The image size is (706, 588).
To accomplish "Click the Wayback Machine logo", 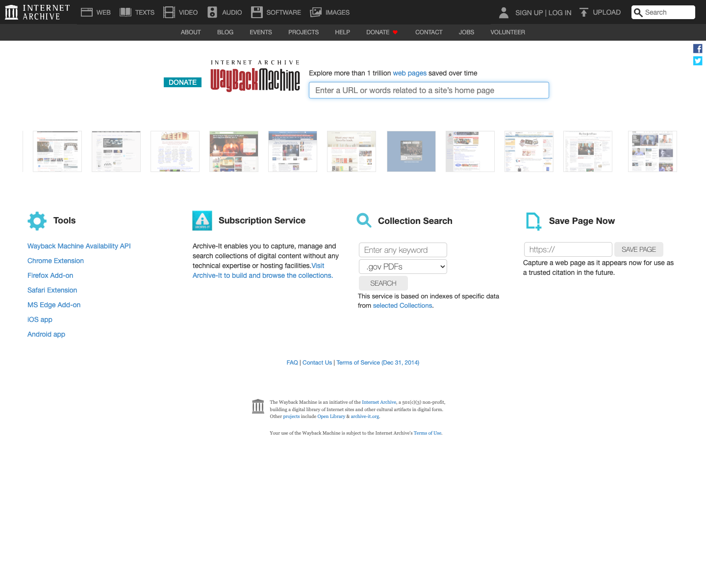I will point(255,76).
